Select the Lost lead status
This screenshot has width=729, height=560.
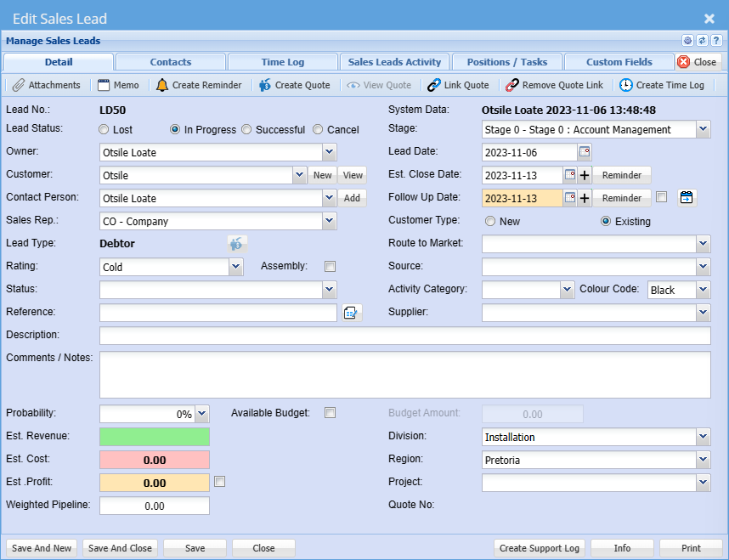point(104,130)
